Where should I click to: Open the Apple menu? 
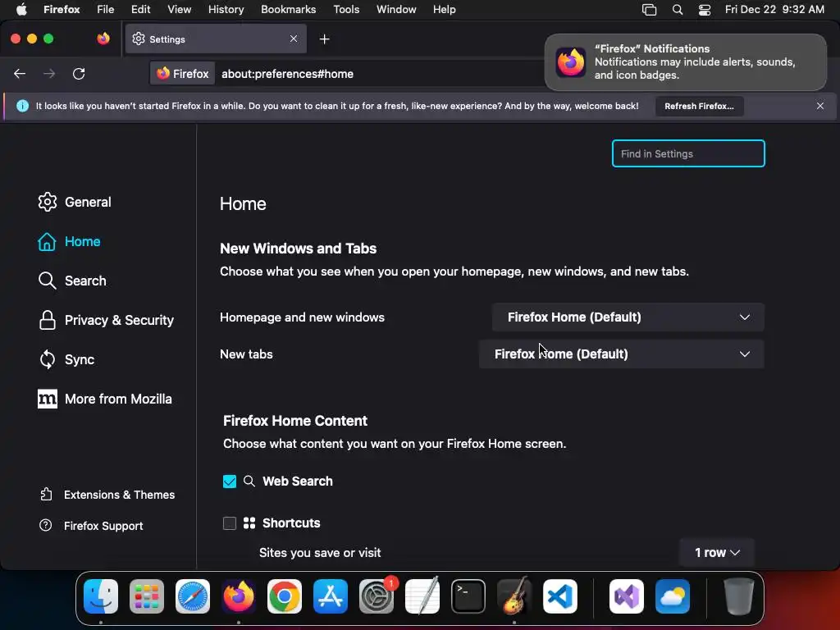tap(21, 10)
